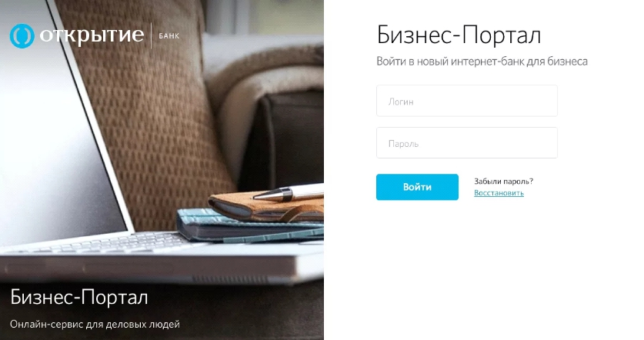
Task: Click the silver pen in the photo
Action: 289,192
